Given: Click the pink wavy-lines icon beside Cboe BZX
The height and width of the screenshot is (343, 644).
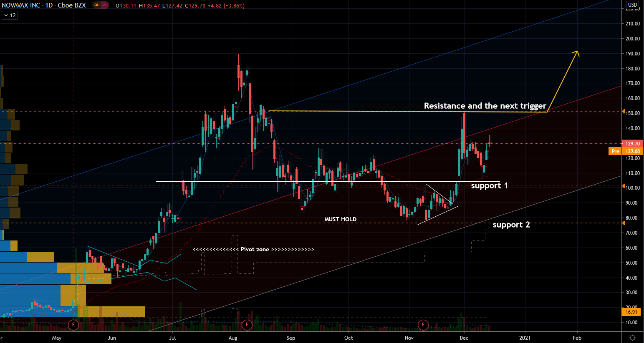Looking at the screenshot, I should 104,5.
